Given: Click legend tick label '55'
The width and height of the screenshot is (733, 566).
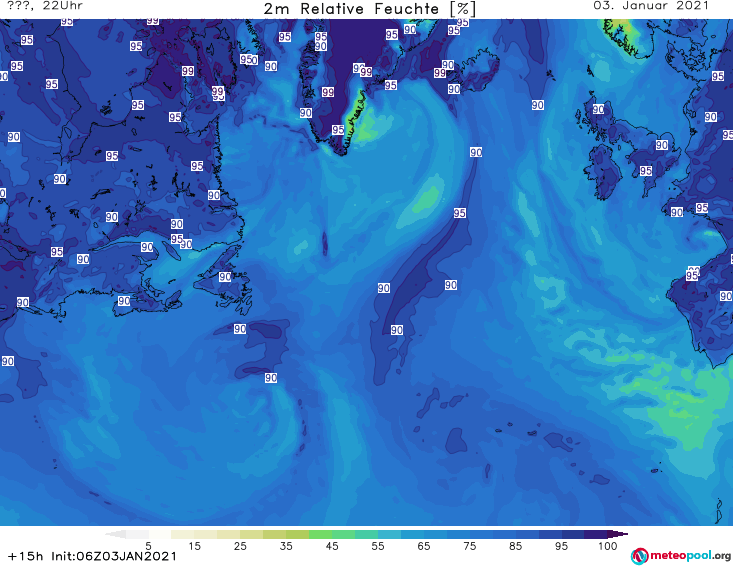Looking at the screenshot, I should (x=378, y=545).
